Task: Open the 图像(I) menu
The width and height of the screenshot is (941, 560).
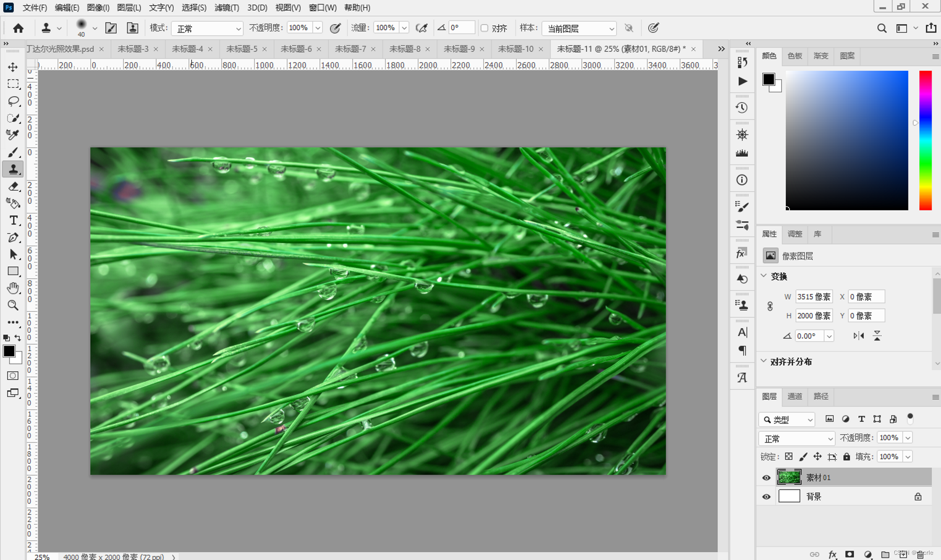Action: point(98,8)
